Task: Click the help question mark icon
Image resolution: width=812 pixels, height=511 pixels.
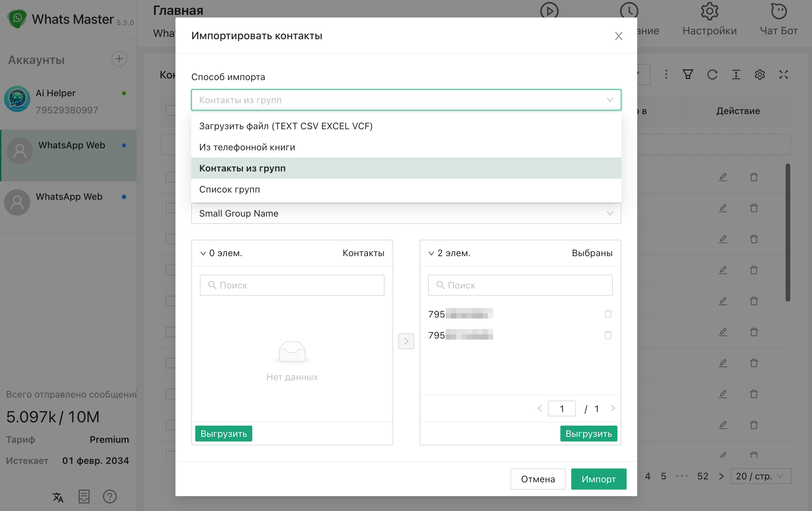Action: click(x=109, y=496)
